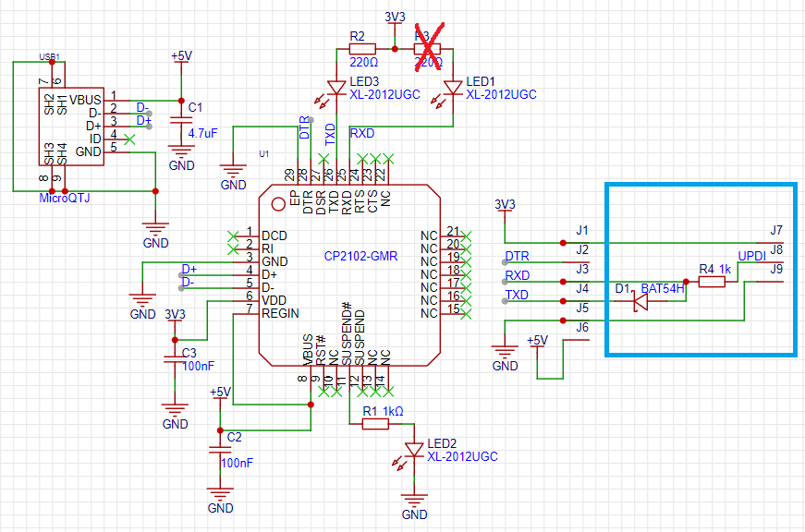This screenshot has height=532, width=805.
Task: Click the REGIN pin label on CP2102
Action: (x=280, y=313)
